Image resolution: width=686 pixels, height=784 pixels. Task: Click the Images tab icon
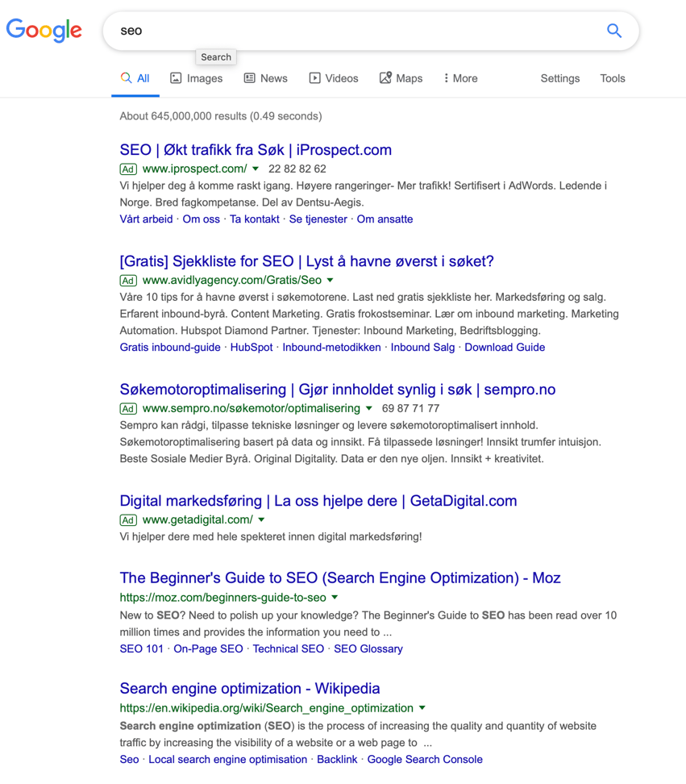[x=176, y=78]
